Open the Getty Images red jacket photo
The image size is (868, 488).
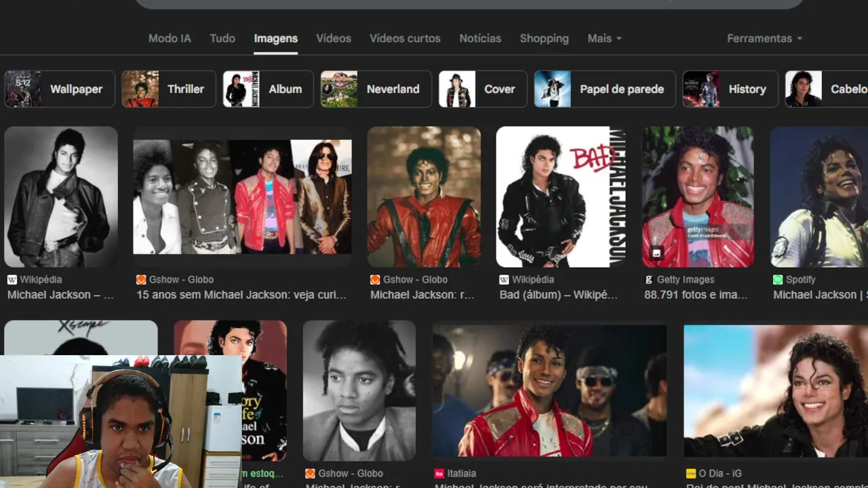[x=698, y=197]
